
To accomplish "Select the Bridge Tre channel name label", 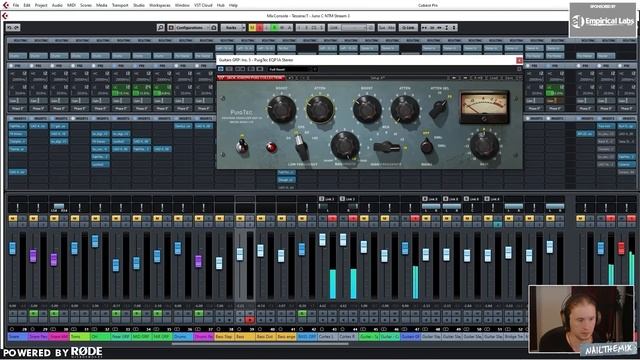I will pos(513,337).
